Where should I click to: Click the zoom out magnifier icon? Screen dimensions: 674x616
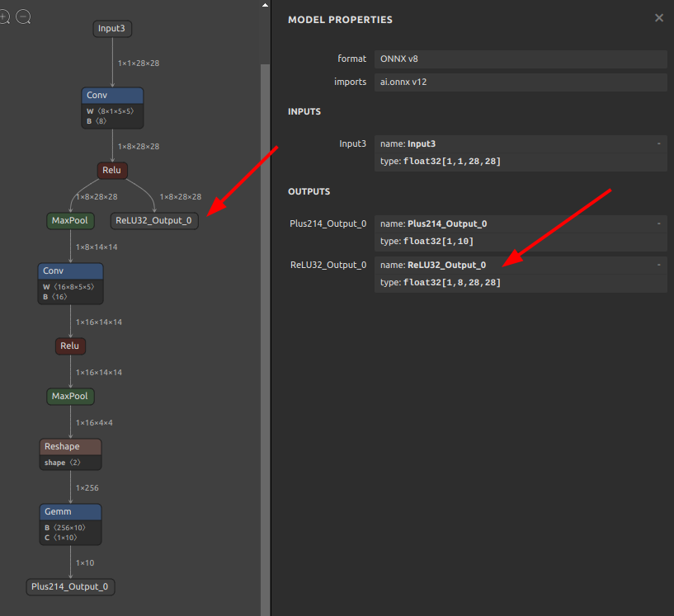(x=23, y=16)
